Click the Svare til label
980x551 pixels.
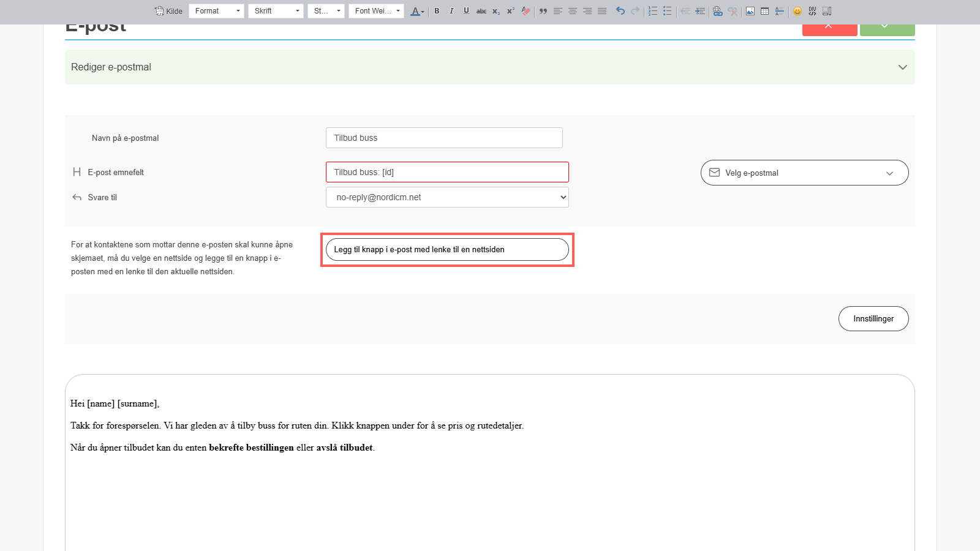pyautogui.click(x=102, y=197)
